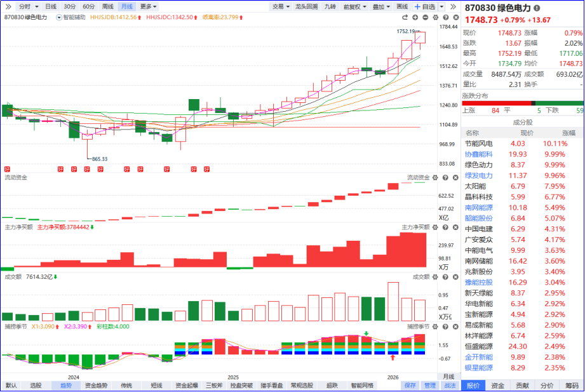Close the 流动资金 panel
Screen dimensions: 585x392
pyautogui.click(x=455, y=178)
